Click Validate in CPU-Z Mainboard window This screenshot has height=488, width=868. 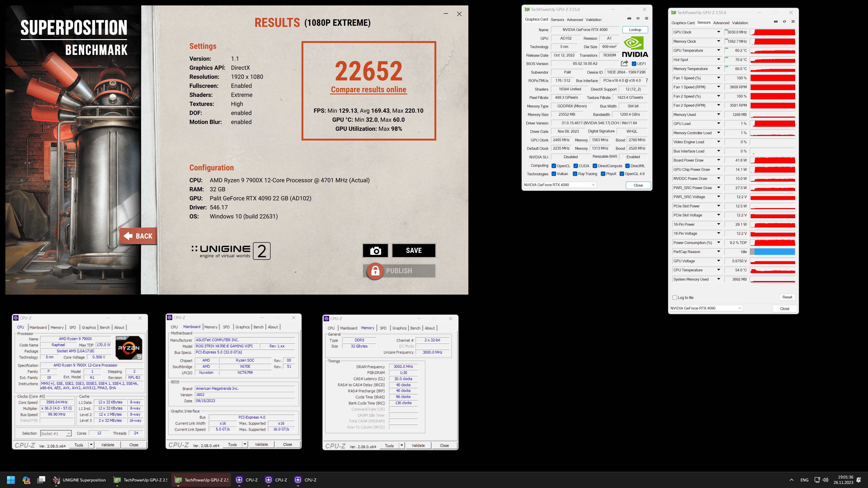coord(261,445)
